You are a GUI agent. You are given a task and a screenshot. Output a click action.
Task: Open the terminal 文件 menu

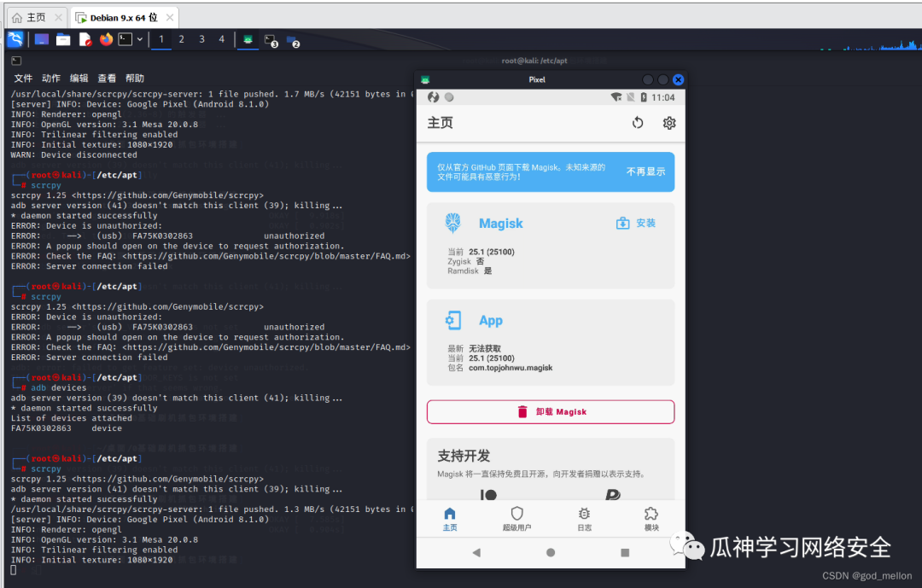tap(23, 79)
